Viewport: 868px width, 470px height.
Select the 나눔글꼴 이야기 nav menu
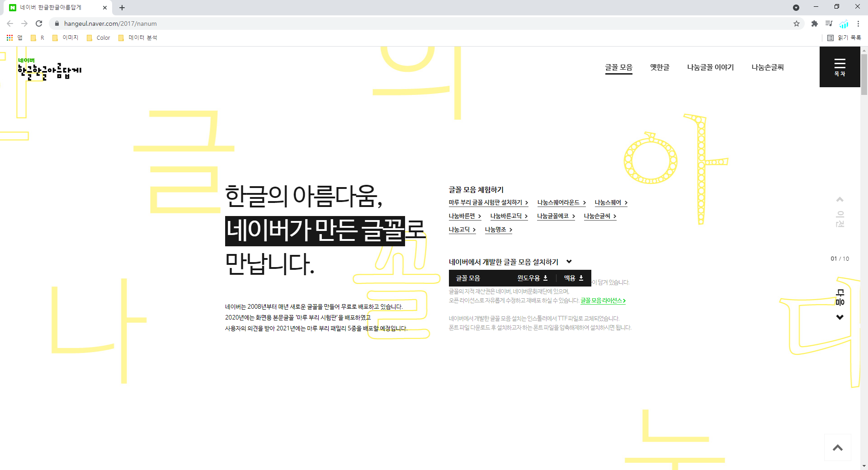(710, 67)
